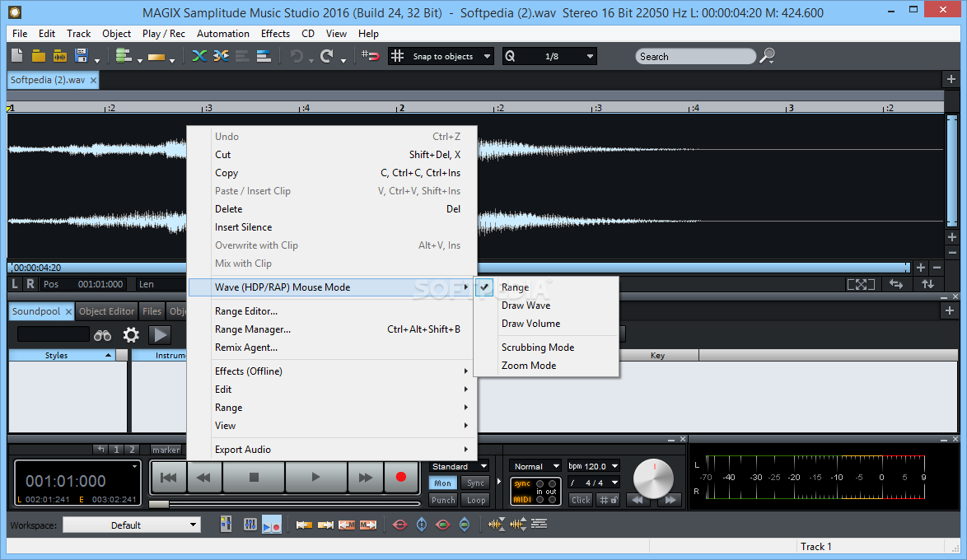Select Draw Wave mouse mode
This screenshot has width=967, height=560.
[x=546, y=306]
